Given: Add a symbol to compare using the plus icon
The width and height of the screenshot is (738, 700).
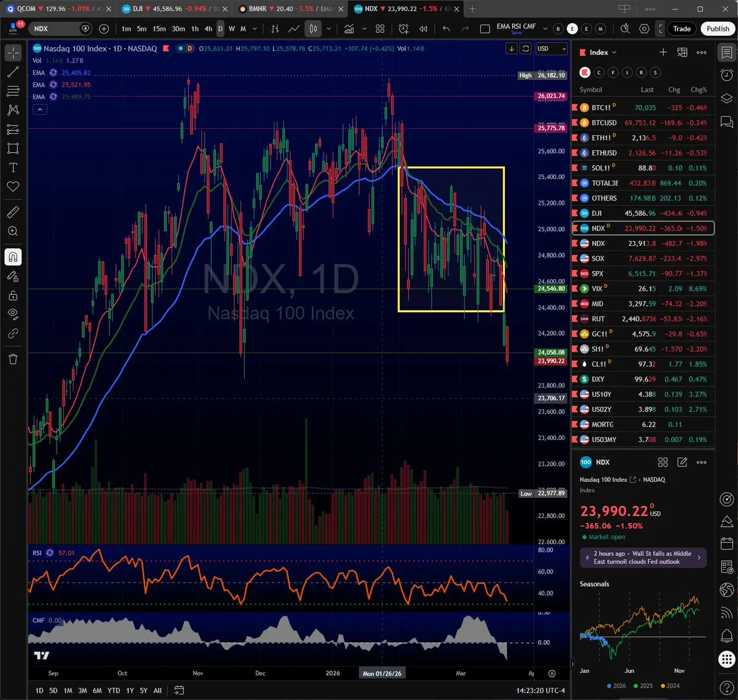Looking at the screenshot, I should coord(104,29).
